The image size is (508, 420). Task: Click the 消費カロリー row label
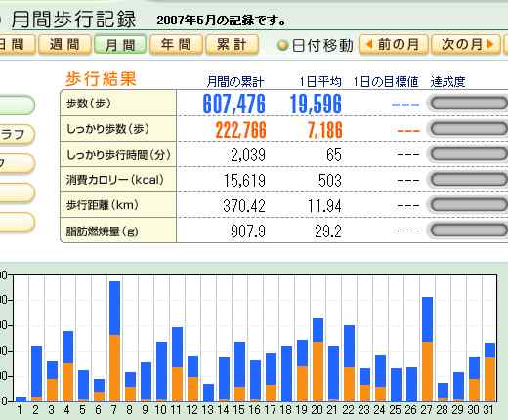point(115,180)
